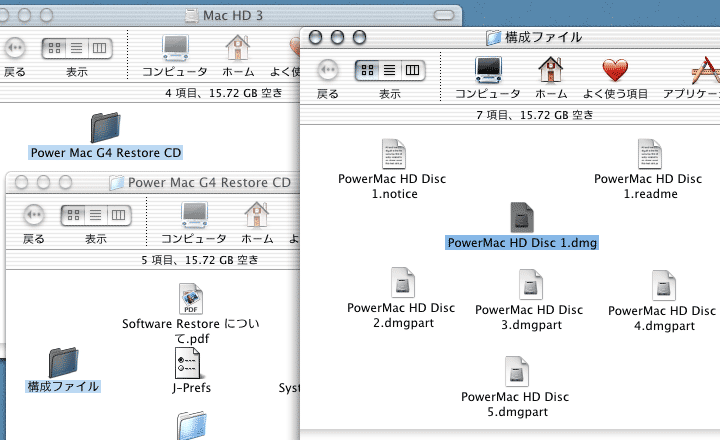Set Restore CD window to column view
This screenshot has height=440, width=720.
coord(118,215)
